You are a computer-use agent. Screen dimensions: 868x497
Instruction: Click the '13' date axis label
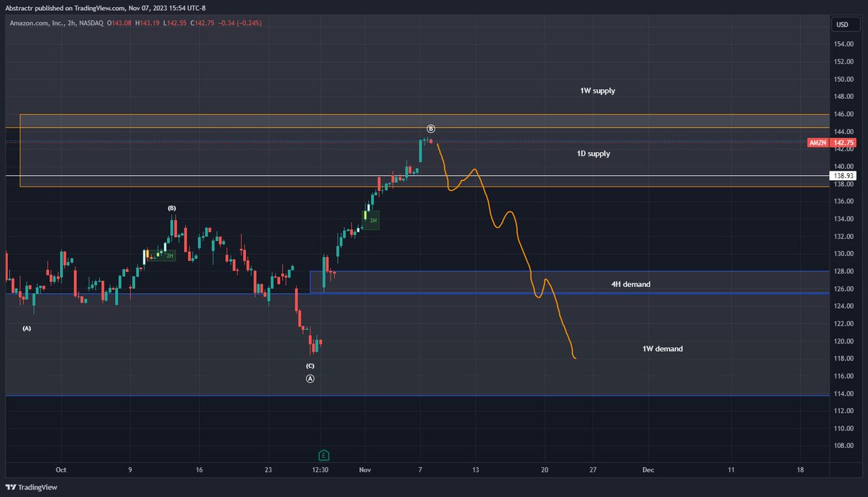[x=475, y=470]
